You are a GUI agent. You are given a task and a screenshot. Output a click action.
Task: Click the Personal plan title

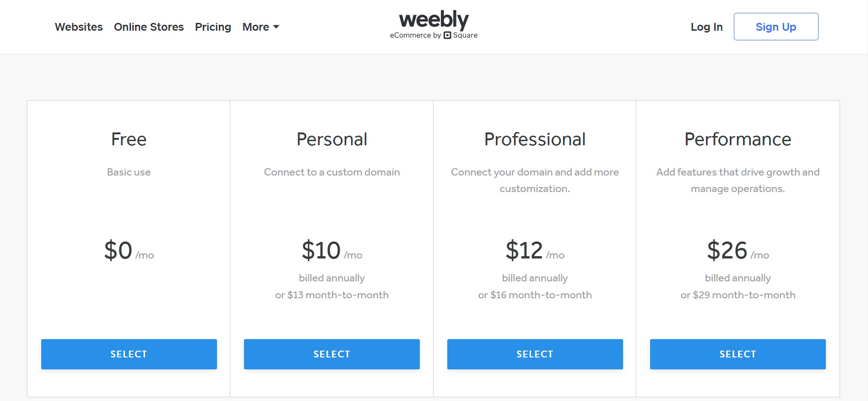[x=331, y=139]
